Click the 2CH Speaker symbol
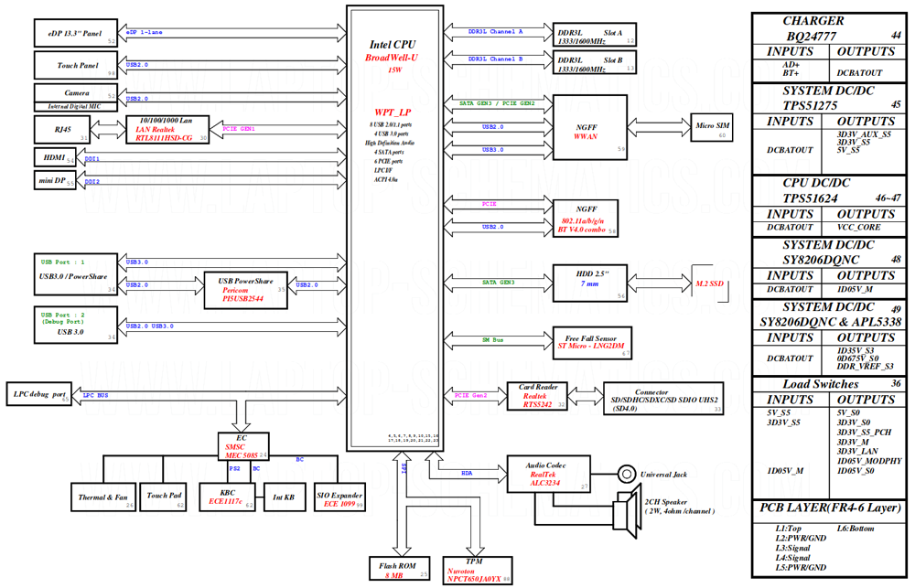This screenshot has height=588, width=915. point(626,510)
